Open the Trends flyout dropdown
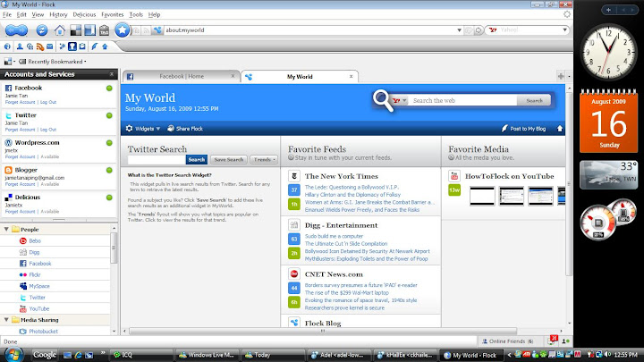 [264, 159]
